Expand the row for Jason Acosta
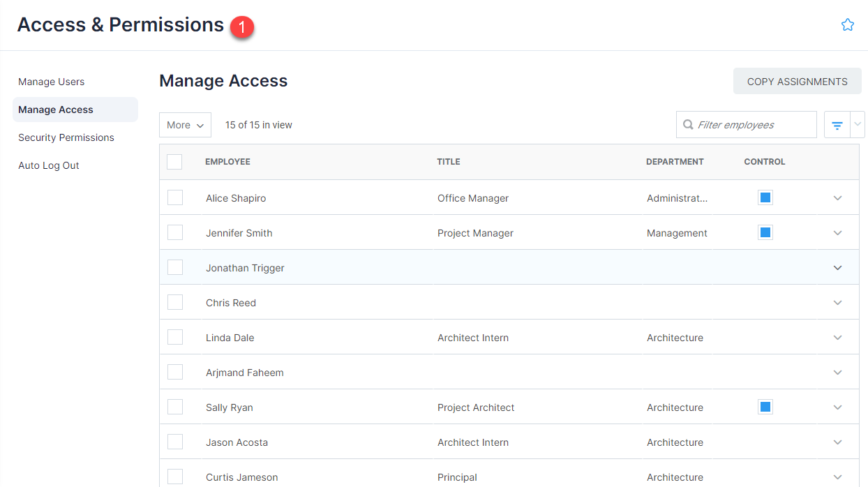Image resolution: width=868 pixels, height=487 pixels. pos(837,442)
